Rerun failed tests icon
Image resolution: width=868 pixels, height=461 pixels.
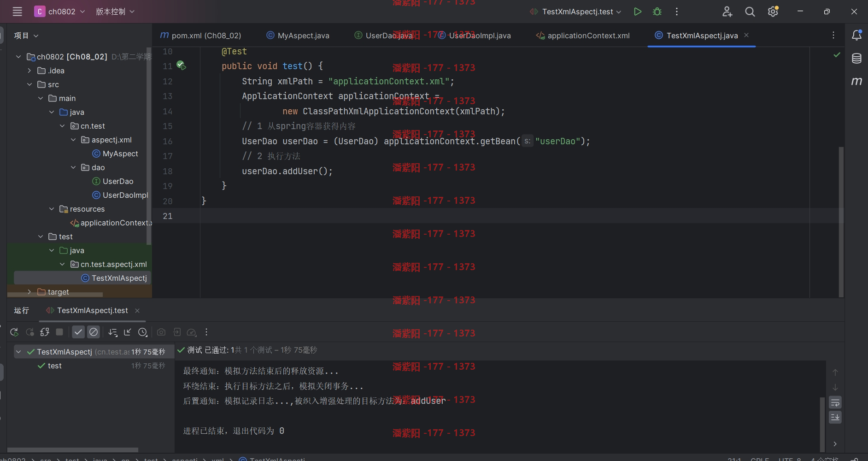point(30,332)
